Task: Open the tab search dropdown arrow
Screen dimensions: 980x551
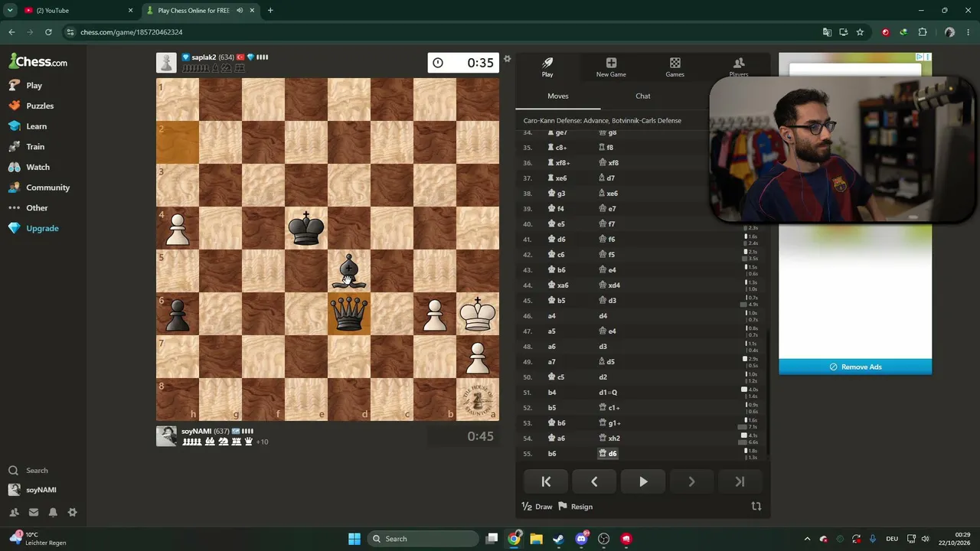Action: click(x=10, y=11)
